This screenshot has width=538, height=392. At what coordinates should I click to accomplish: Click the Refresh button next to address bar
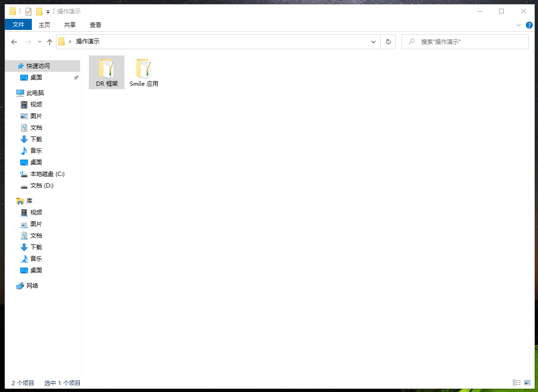coord(388,42)
